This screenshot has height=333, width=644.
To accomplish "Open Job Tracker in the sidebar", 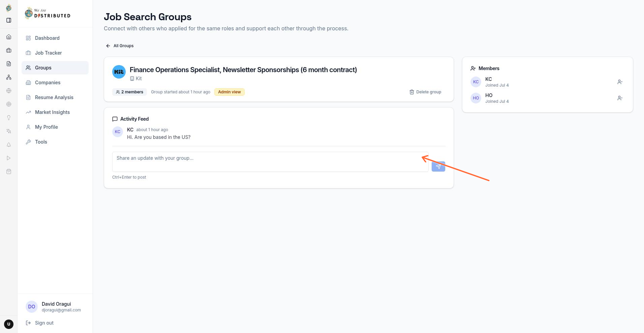I will click(x=55, y=53).
